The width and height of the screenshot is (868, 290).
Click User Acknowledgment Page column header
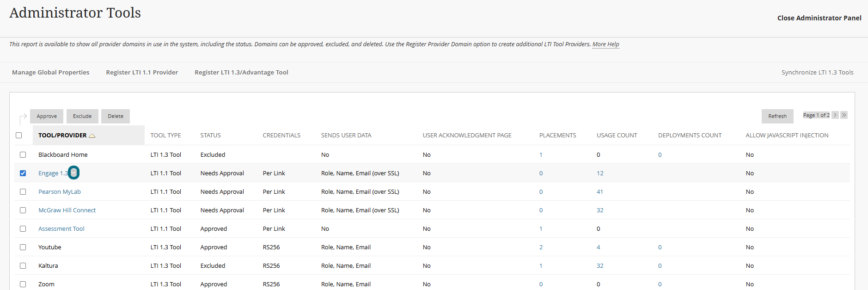click(x=467, y=136)
